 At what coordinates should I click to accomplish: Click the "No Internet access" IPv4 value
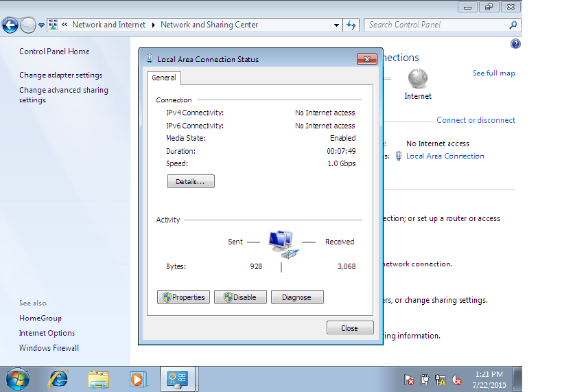click(x=325, y=113)
